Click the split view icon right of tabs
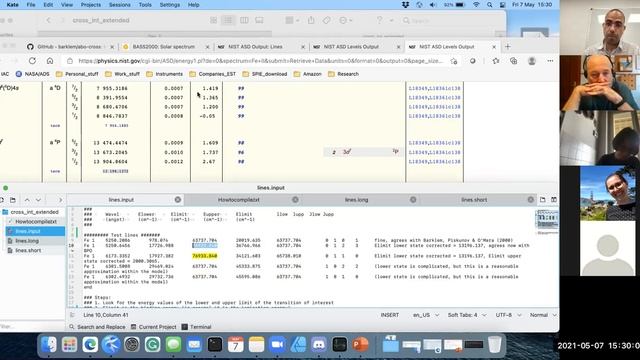This screenshot has width=640, height=360. (553, 200)
